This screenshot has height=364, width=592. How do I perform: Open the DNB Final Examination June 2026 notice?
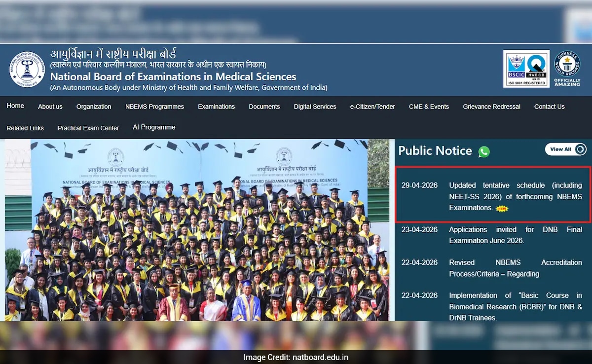tap(515, 235)
